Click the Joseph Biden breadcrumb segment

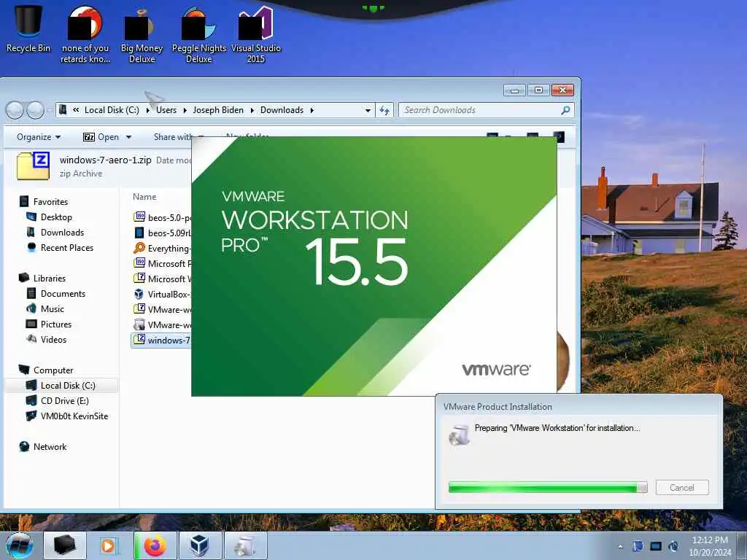[218, 110]
